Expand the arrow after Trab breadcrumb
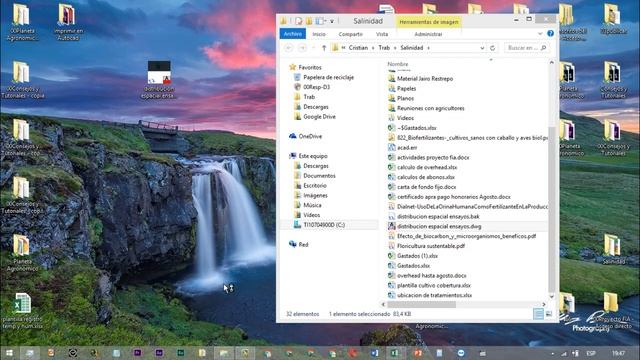 pos(395,48)
